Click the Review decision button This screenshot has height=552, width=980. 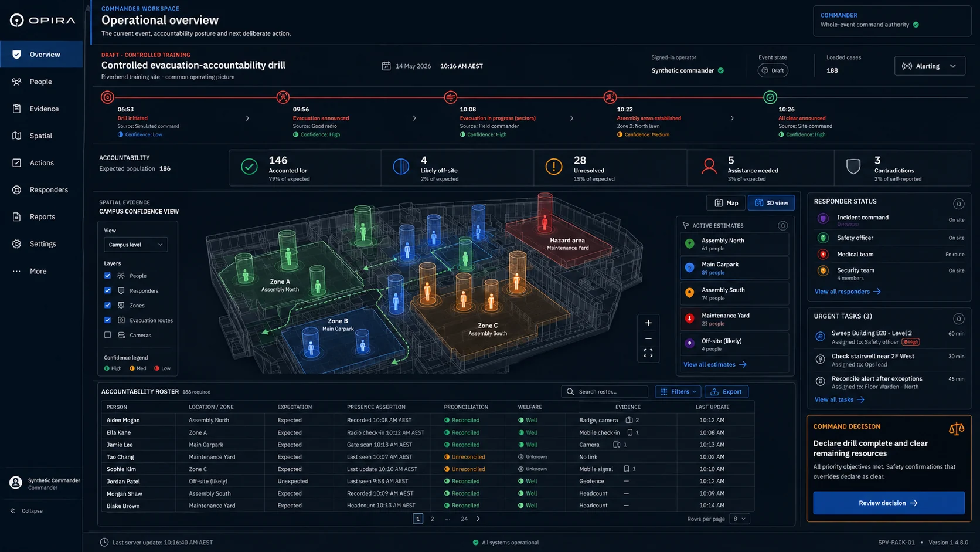pos(889,503)
